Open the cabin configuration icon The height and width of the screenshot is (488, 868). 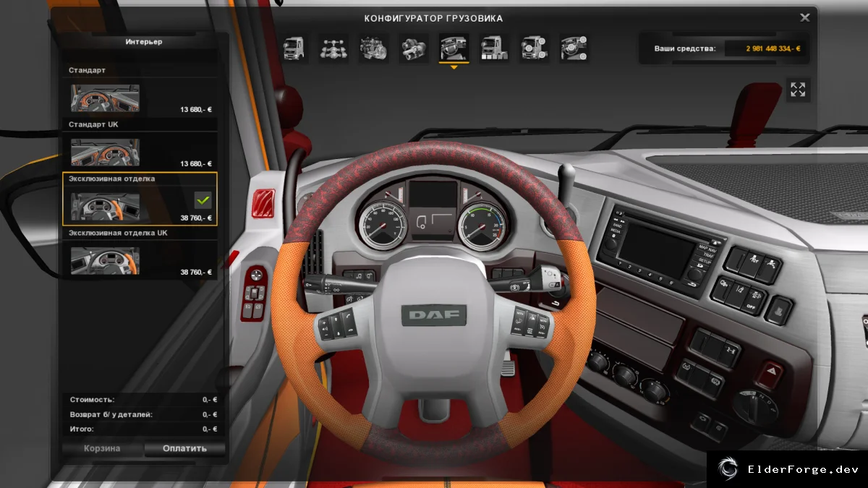tap(294, 48)
